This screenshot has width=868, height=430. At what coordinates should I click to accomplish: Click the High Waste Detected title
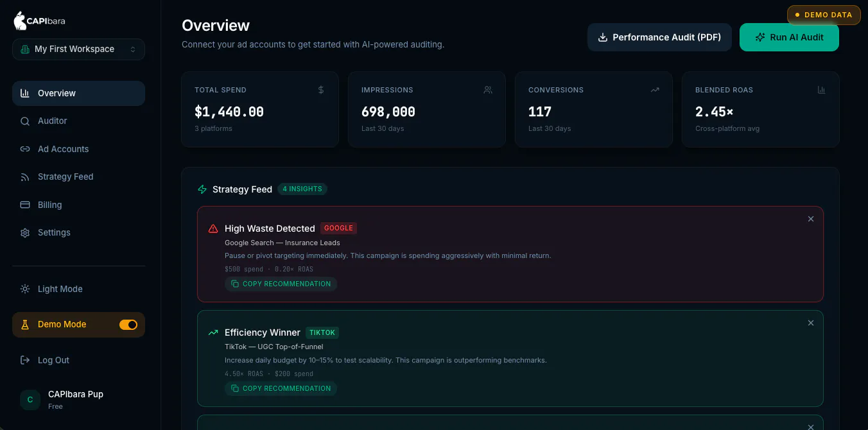coord(270,228)
